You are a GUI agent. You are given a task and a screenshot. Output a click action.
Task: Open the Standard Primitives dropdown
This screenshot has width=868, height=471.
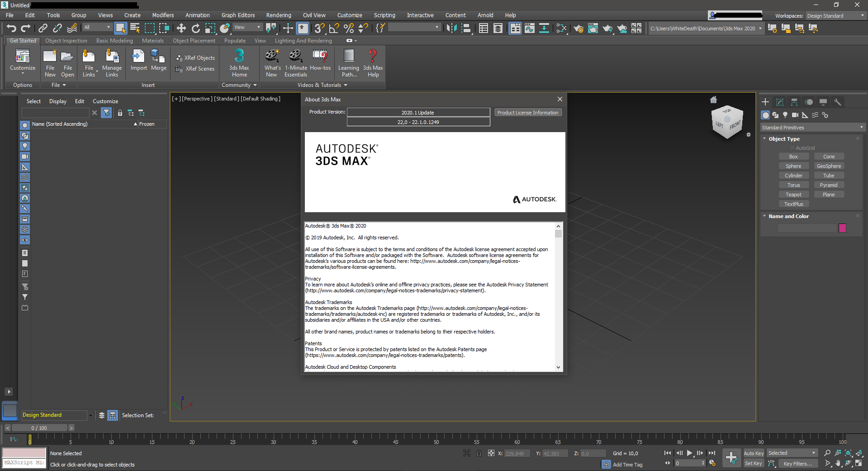click(812, 128)
